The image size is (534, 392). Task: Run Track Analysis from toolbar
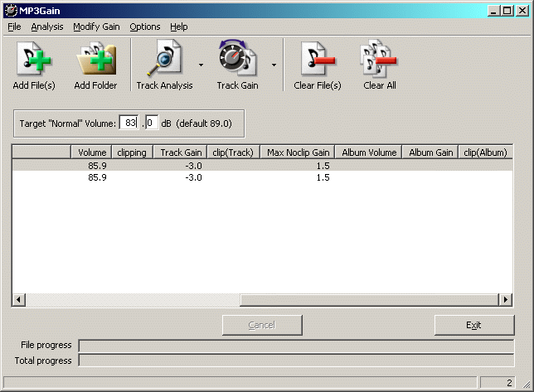point(164,65)
